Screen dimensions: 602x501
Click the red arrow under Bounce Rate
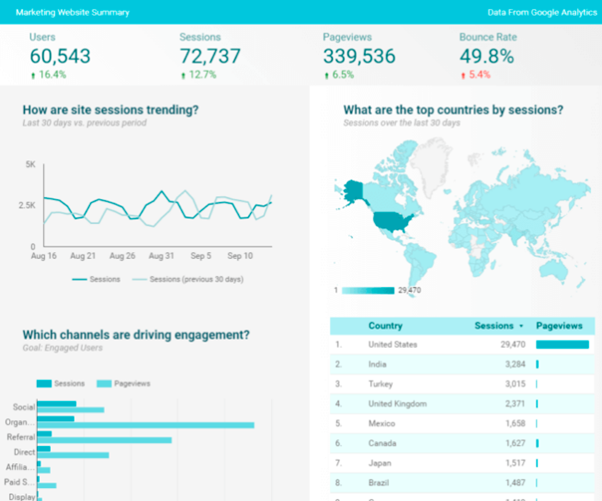click(x=463, y=74)
